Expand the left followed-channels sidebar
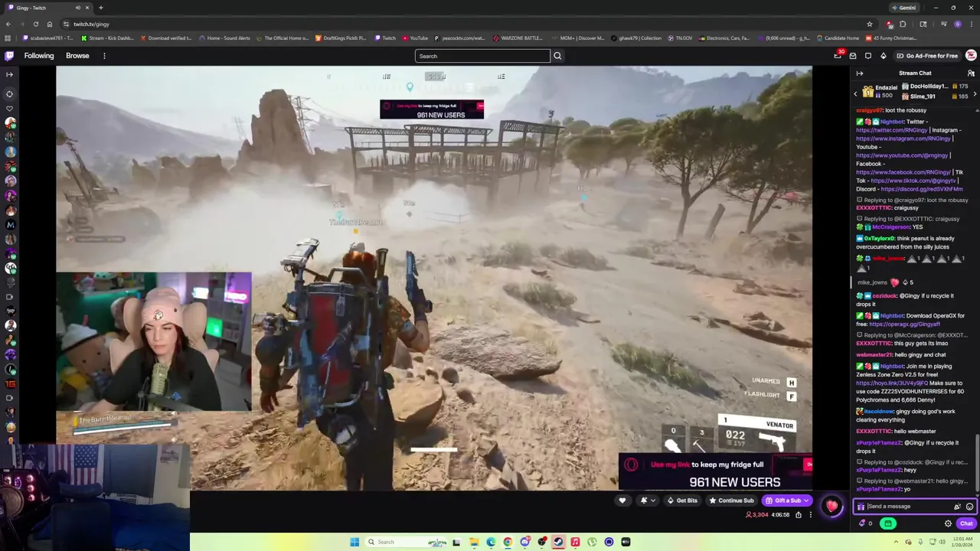980x551 pixels. point(9,74)
